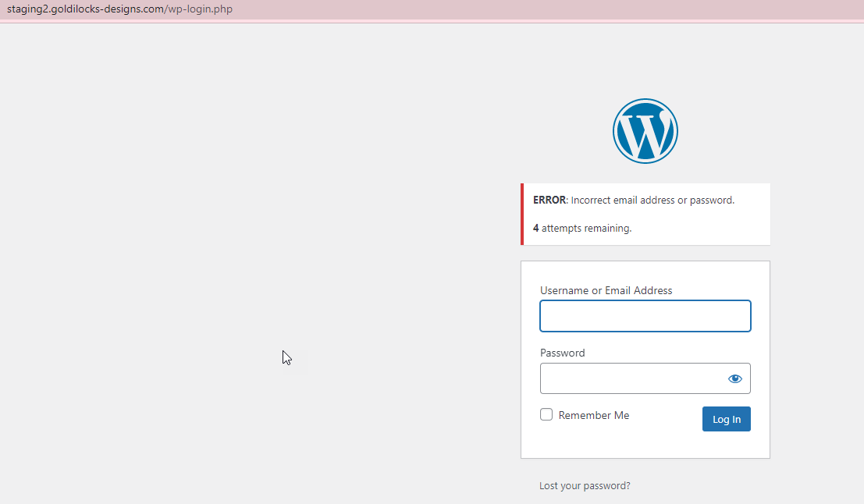
Task: Click the incorrect email or password message
Action: pyautogui.click(x=652, y=201)
